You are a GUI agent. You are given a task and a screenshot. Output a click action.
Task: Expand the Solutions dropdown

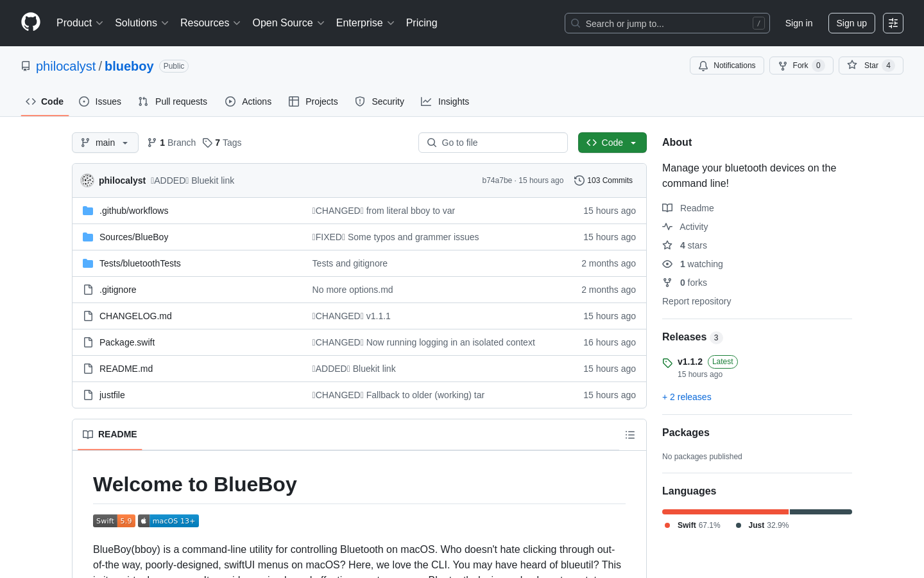[x=142, y=23]
